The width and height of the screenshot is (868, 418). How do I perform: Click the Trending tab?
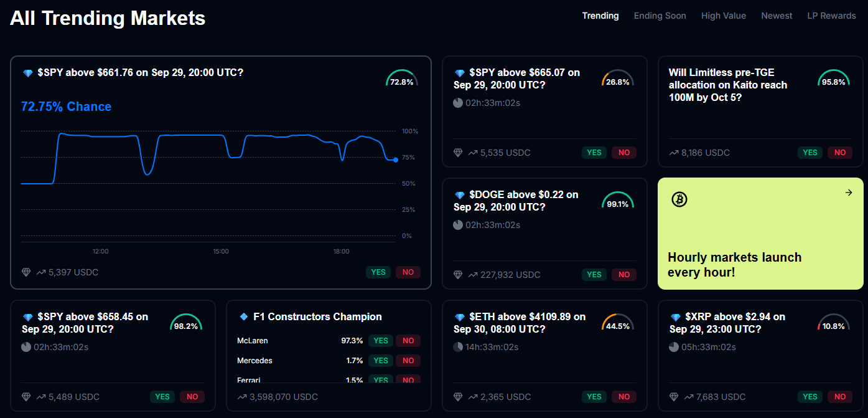(x=600, y=16)
